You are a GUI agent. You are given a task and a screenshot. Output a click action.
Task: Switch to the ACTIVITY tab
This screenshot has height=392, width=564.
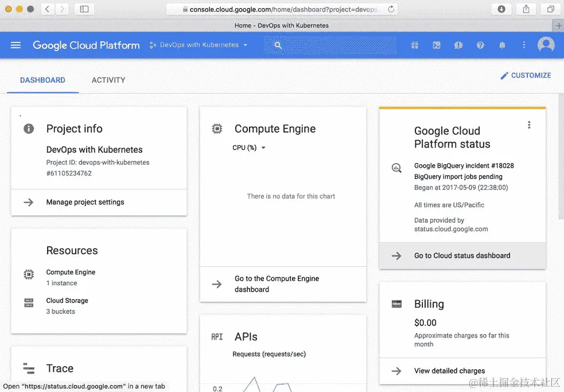click(108, 80)
